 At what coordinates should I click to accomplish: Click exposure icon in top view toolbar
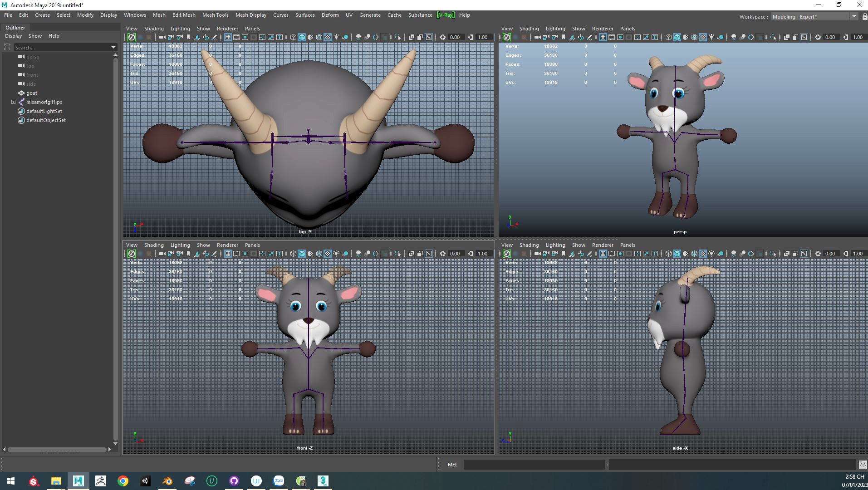[442, 37]
